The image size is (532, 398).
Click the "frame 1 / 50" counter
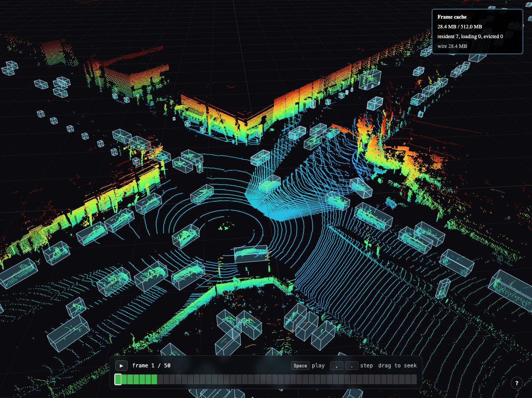tap(151, 366)
